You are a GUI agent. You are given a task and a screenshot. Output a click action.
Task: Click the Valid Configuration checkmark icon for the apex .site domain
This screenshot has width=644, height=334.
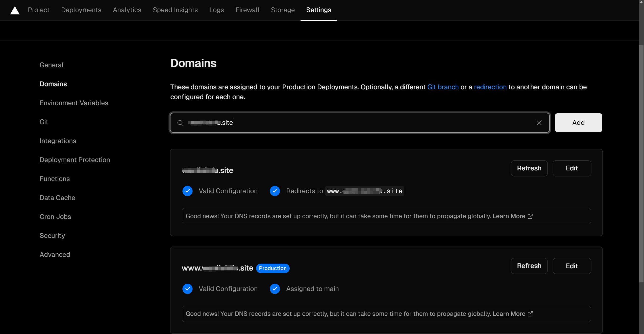click(x=187, y=191)
